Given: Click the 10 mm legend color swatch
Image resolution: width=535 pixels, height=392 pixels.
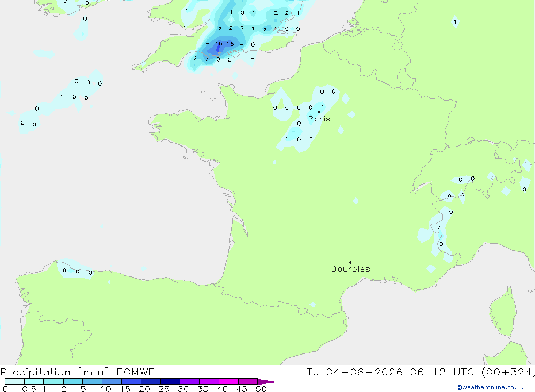Looking at the screenshot, I should pyautogui.click(x=112, y=381).
